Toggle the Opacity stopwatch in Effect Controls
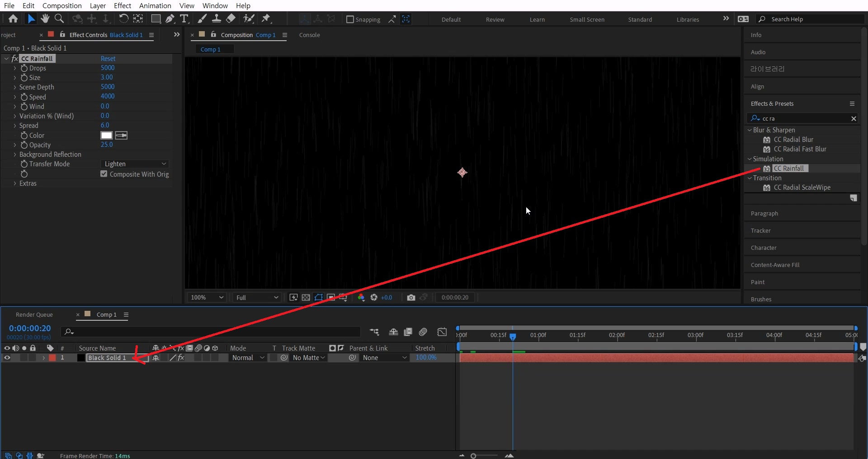This screenshot has height=459, width=868. [x=24, y=145]
